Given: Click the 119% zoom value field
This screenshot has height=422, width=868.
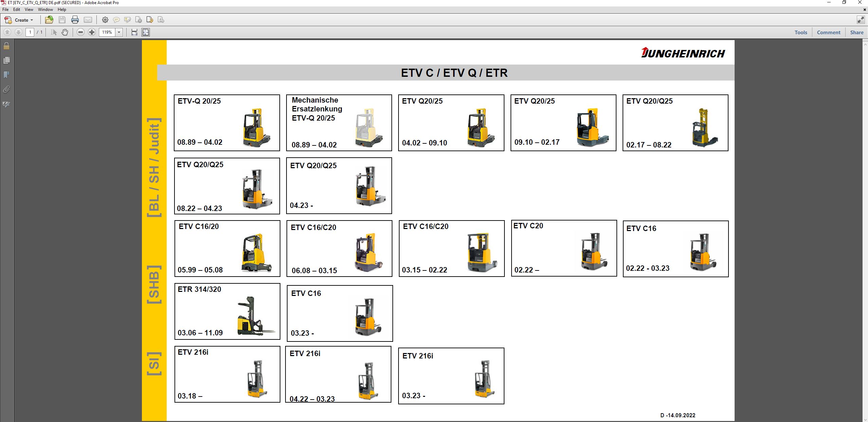Looking at the screenshot, I should pos(107,32).
